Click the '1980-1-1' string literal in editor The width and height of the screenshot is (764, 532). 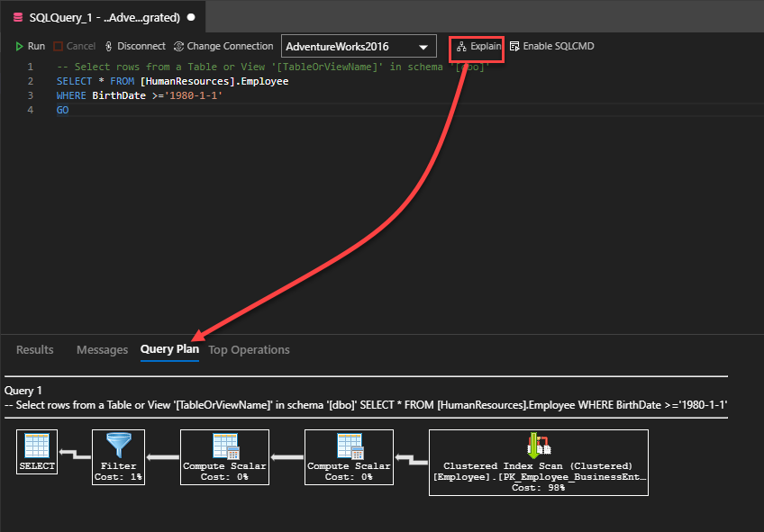[x=194, y=95]
